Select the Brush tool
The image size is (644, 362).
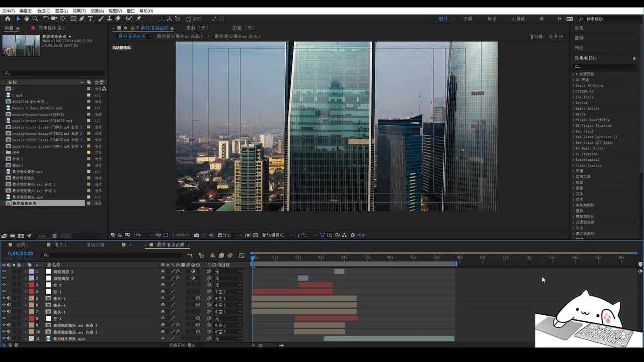point(101,19)
